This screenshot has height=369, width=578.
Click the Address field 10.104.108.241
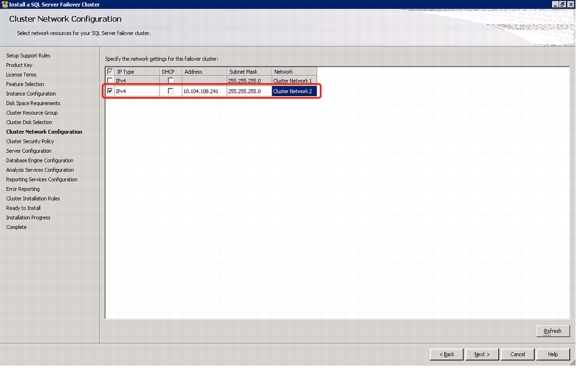[x=204, y=91]
